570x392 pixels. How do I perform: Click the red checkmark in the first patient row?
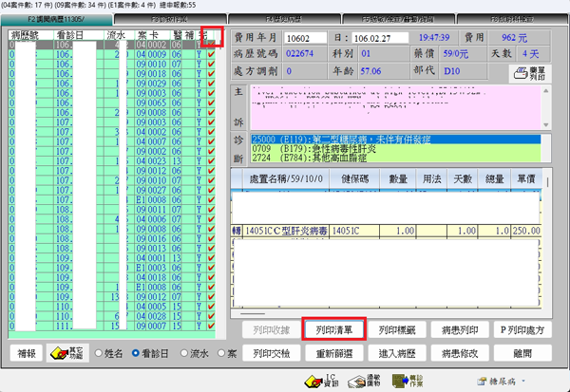211,44
